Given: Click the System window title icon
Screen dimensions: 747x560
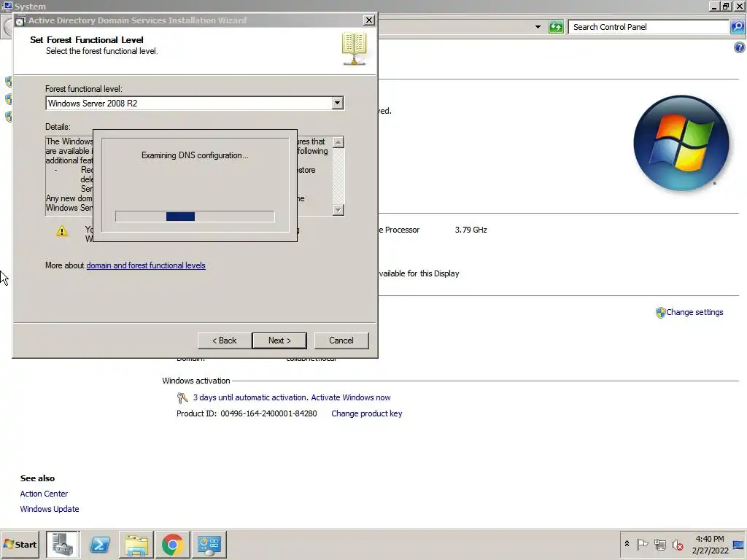Looking at the screenshot, I should click(8, 6).
